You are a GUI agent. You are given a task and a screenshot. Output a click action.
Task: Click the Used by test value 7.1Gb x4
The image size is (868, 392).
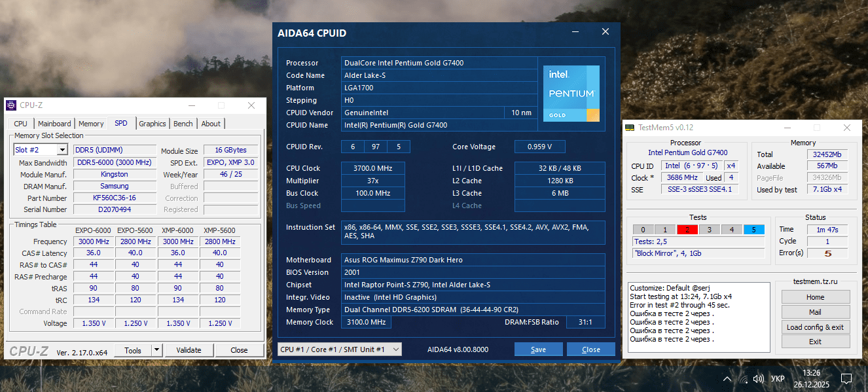[827, 190]
